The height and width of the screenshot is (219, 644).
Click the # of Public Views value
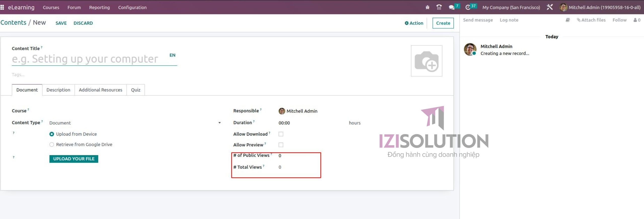(x=280, y=155)
